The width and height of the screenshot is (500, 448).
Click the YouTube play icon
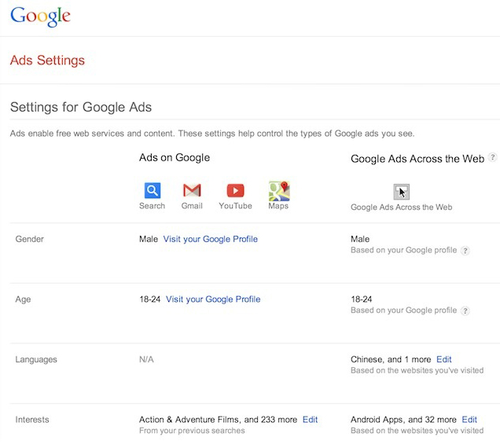(x=235, y=191)
